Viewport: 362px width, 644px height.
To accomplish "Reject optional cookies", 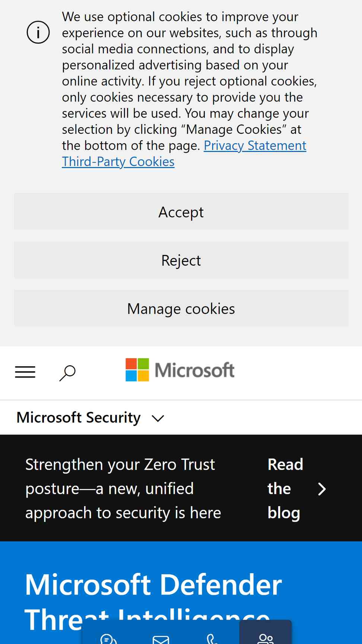I will [181, 260].
